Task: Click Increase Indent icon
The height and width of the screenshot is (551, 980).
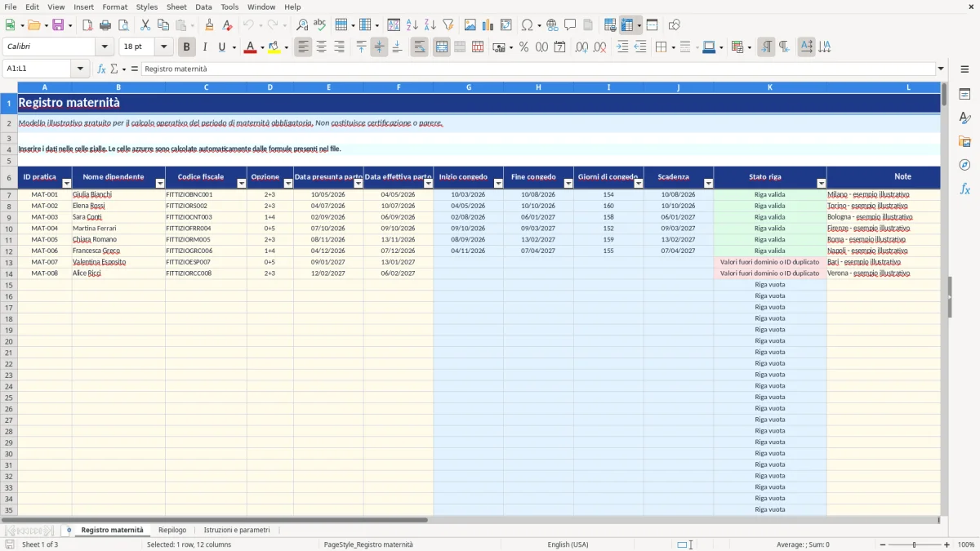Action: click(622, 47)
